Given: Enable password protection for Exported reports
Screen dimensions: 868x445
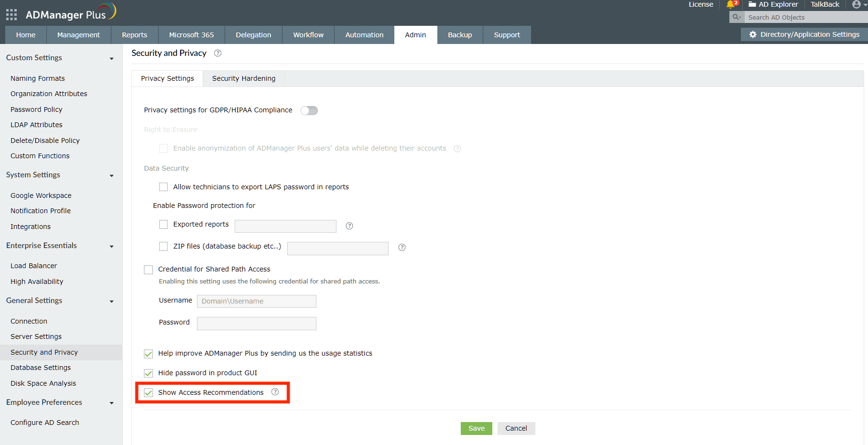Looking at the screenshot, I should (163, 224).
